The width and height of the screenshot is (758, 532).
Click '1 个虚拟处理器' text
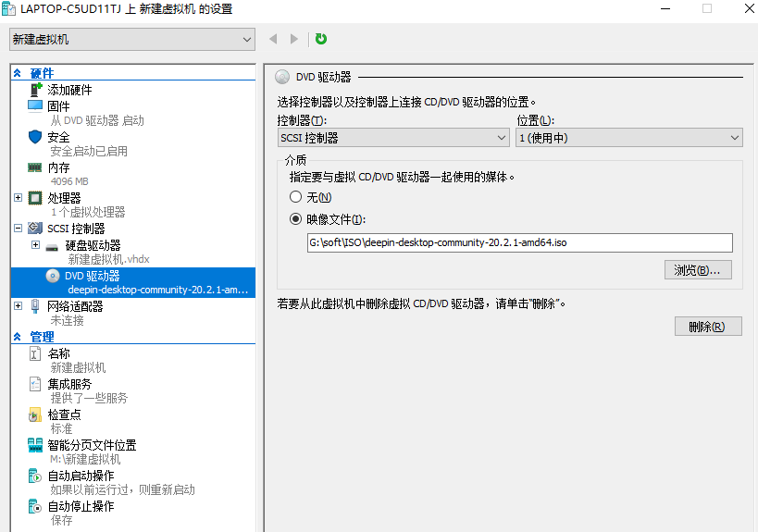(x=88, y=212)
